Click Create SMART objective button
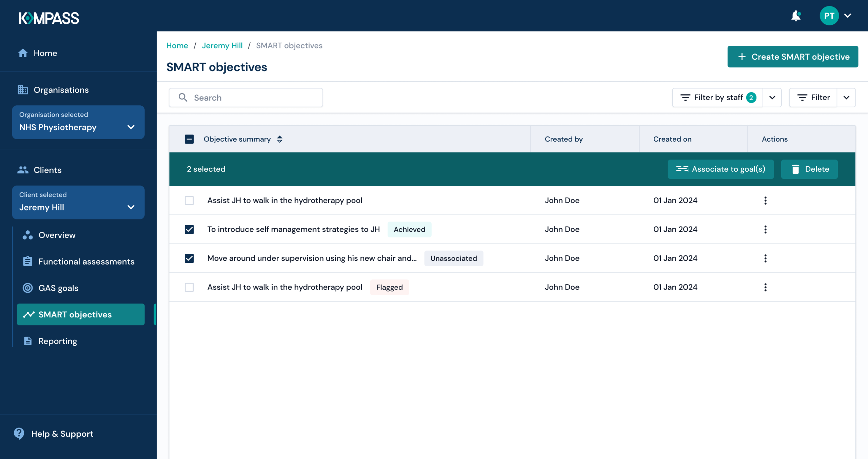 pos(793,57)
